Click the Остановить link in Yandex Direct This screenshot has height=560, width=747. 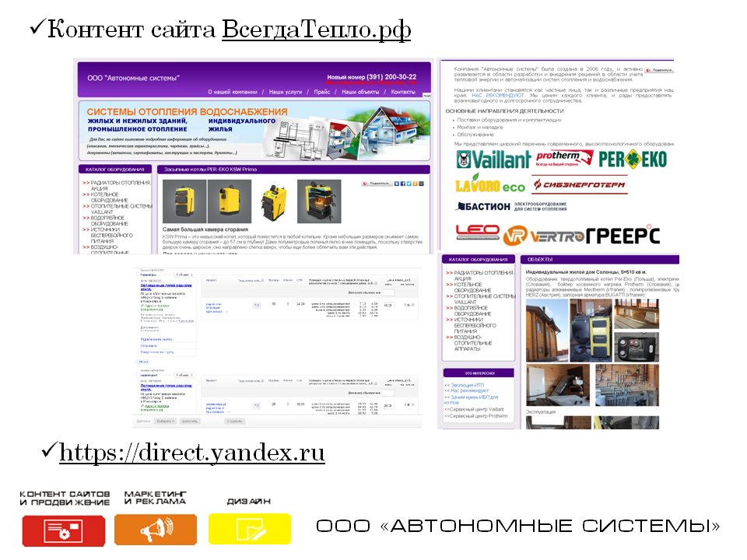pos(149,345)
